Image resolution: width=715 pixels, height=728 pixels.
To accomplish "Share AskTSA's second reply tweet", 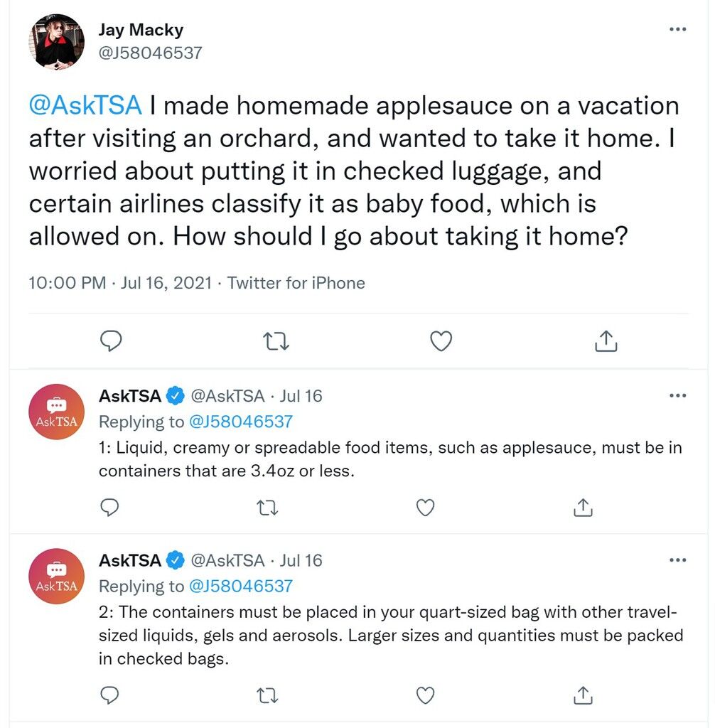I will [x=583, y=695].
